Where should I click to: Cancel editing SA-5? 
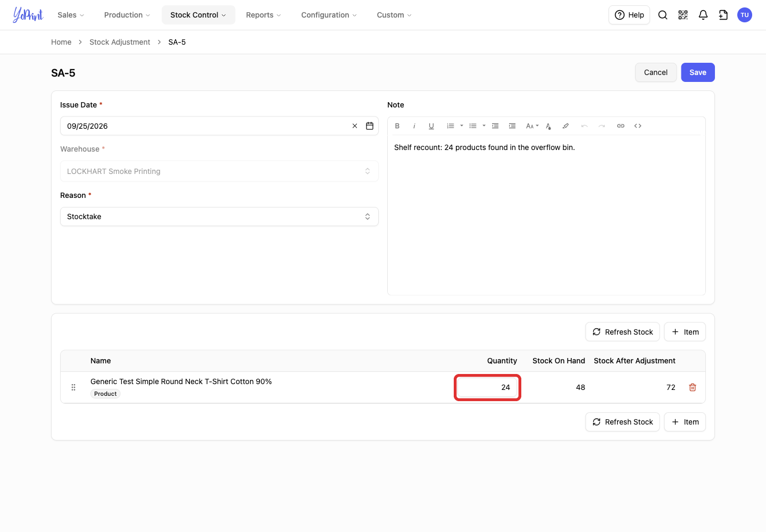[x=656, y=72]
